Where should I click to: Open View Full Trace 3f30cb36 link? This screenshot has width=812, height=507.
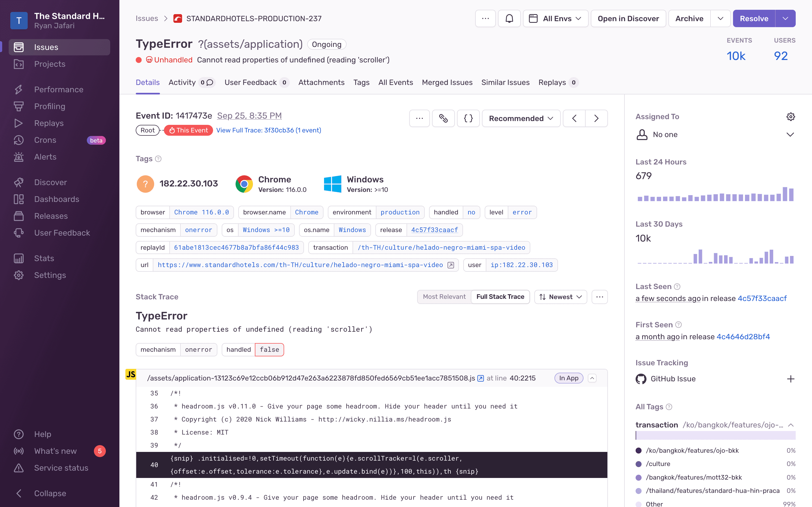click(x=269, y=130)
